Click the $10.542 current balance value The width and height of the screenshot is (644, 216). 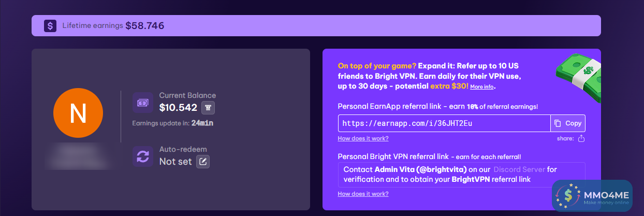(x=178, y=108)
